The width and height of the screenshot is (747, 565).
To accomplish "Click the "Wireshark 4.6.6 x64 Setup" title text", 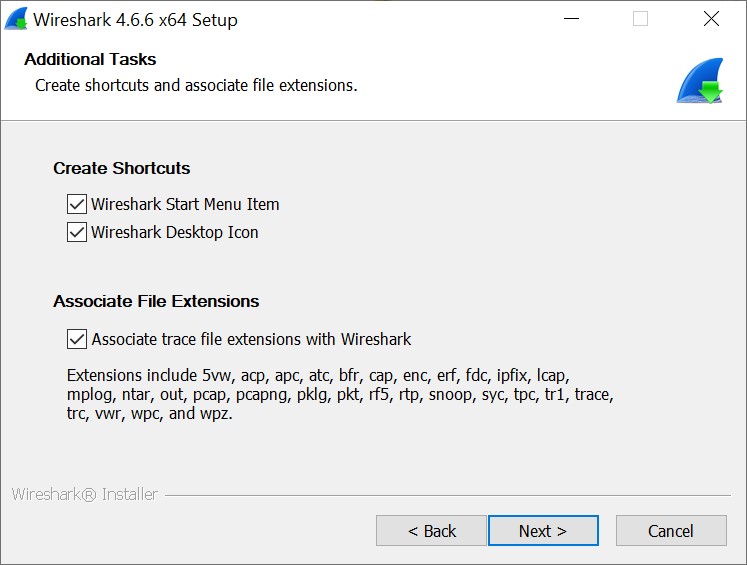I will 135,20.
